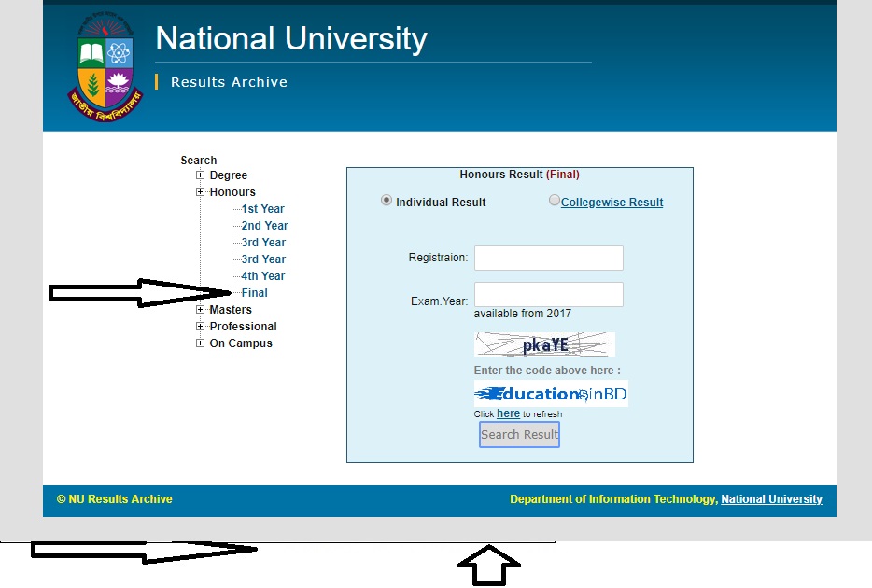The height and width of the screenshot is (588, 872).
Task: Click the Collegewise Result link text
Action: pyautogui.click(x=612, y=202)
